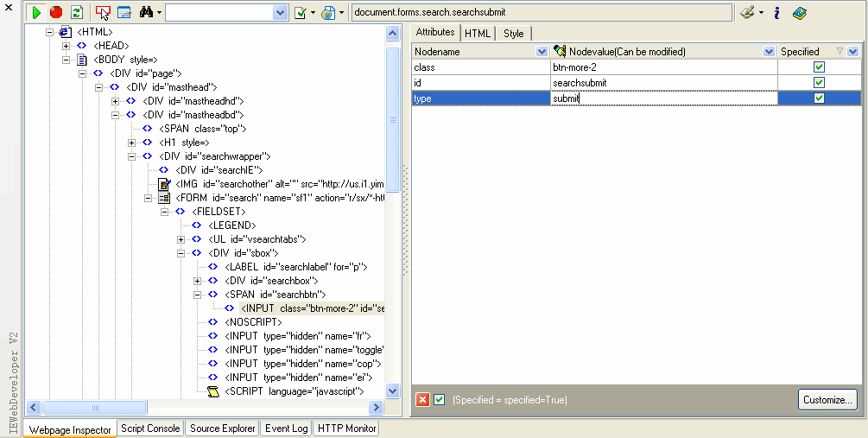Toggle the filter enabled checkbox at bottom

coord(440,399)
